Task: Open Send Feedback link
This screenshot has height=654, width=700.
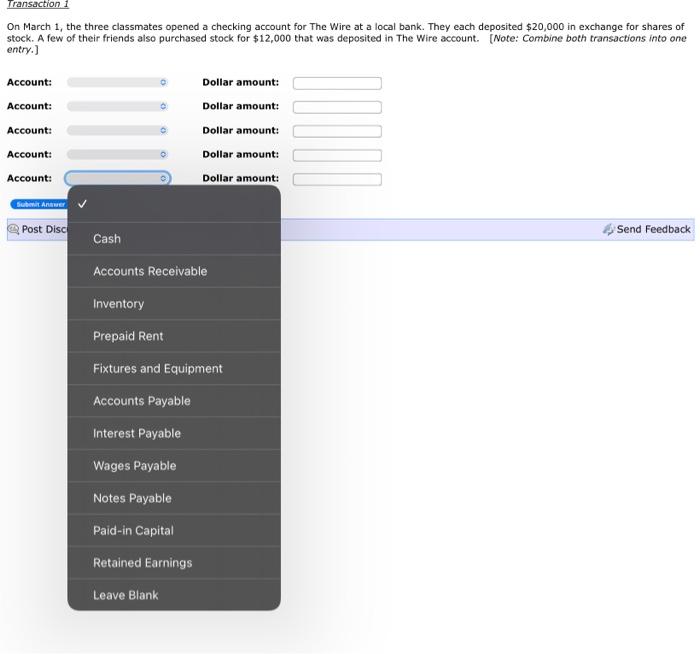Action: 653,229
